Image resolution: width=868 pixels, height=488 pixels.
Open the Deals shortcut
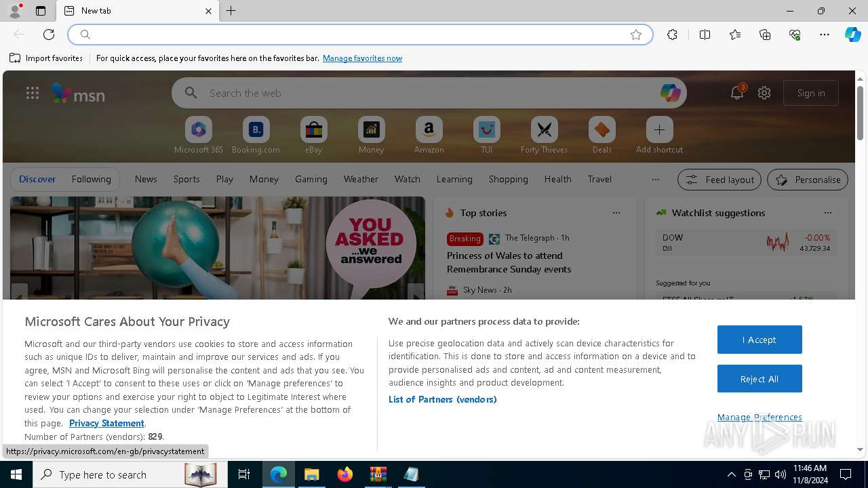pyautogui.click(x=601, y=135)
